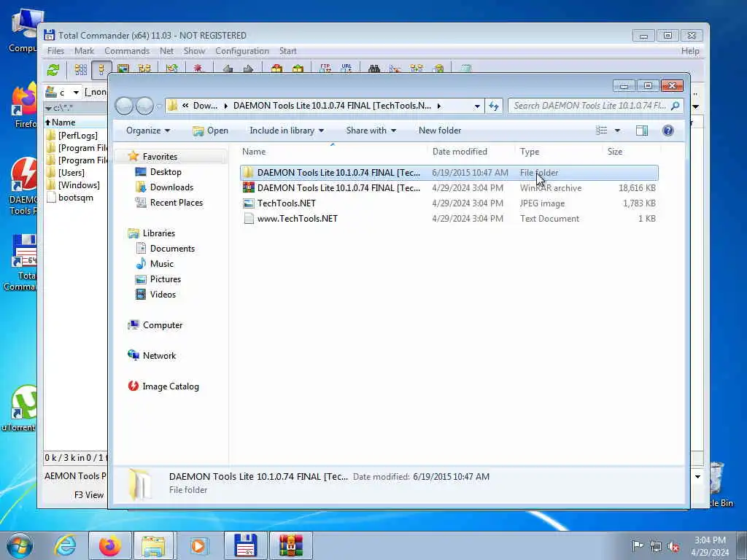The image size is (747, 560).
Task: Select the DAEMON Tools Lite WinRAR archive
Action: click(x=449, y=188)
